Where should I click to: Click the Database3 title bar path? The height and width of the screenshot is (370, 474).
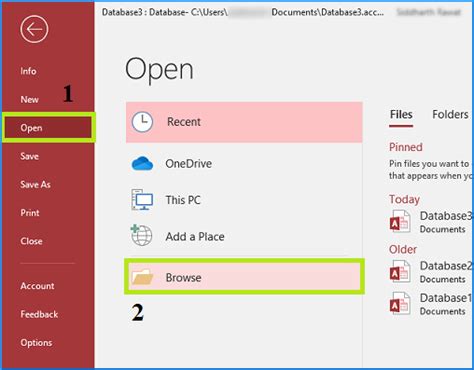click(243, 12)
